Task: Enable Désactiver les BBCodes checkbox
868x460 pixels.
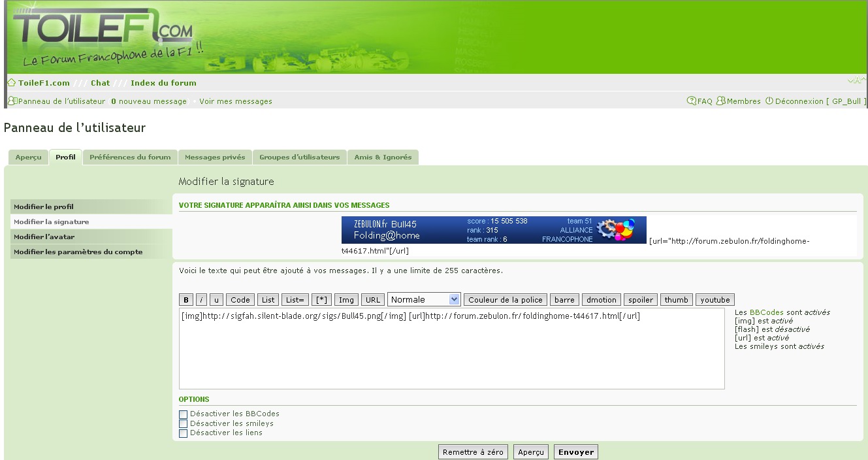Action: pyautogui.click(x=184, y=414)
